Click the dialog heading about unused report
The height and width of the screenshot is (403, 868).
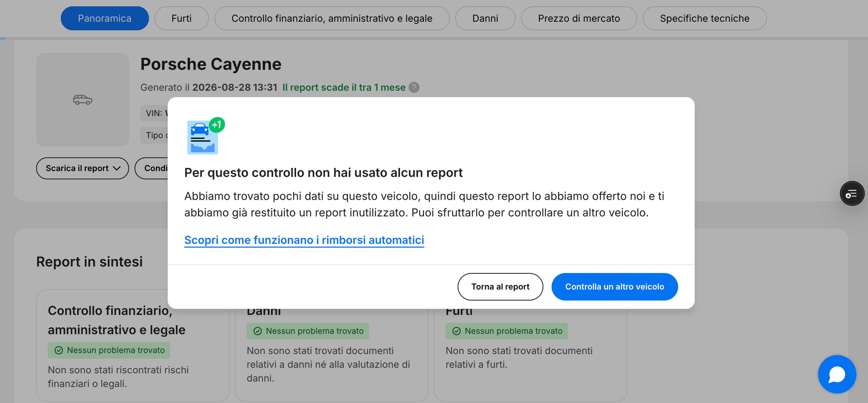(x=323, y=173)
